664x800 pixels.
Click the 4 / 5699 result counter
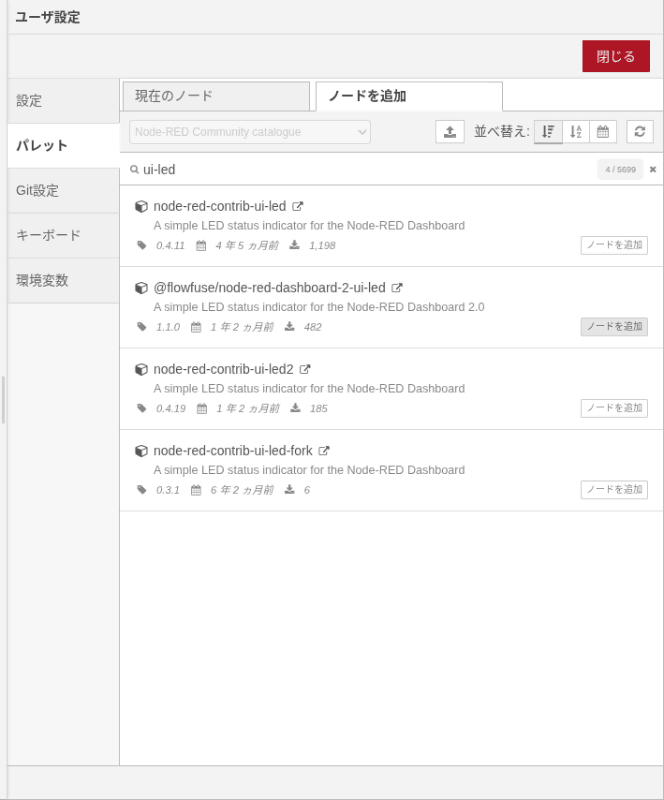621,169
